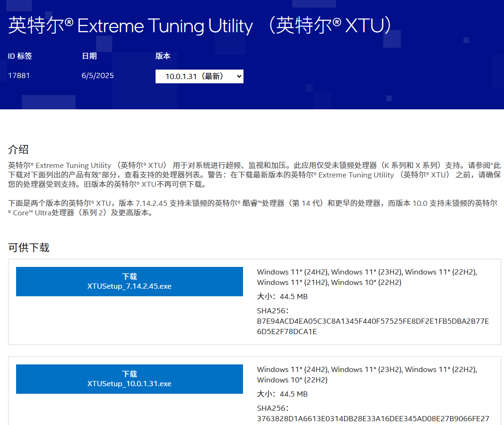Click the Windows compatibility list for version 7.14.2.45
This screenshot has height=425, width=504.
click(366, 277)
